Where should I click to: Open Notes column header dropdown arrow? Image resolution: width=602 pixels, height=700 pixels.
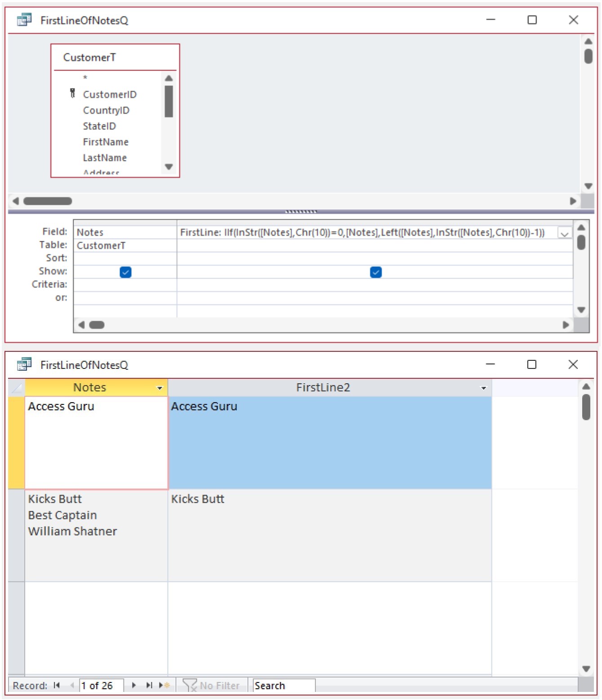[159, 388]
